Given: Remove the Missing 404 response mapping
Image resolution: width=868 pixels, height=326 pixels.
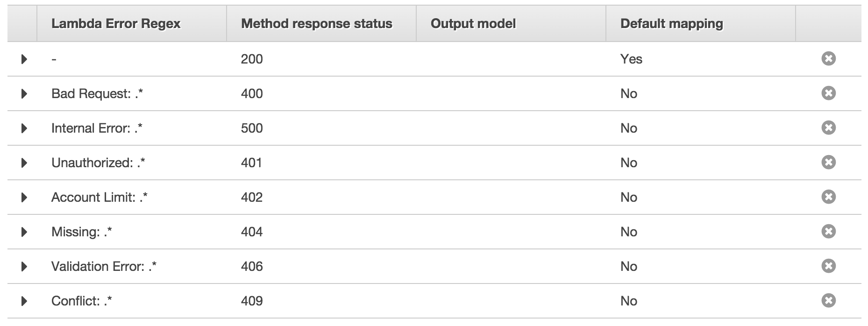Looking at the screenshot, I should click(x=828, y=232).
